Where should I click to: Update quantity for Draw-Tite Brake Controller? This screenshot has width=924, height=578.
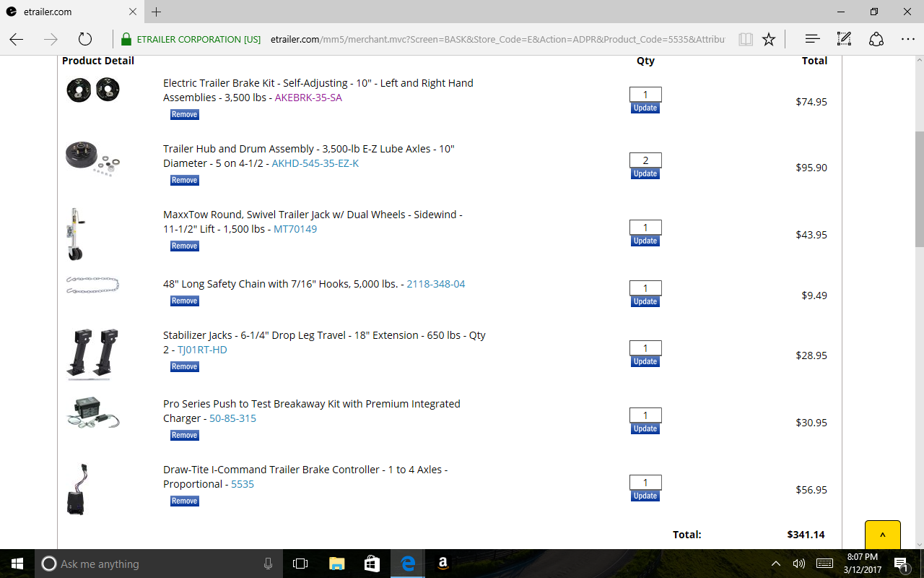pyautogui.click(x=645, y=496)
